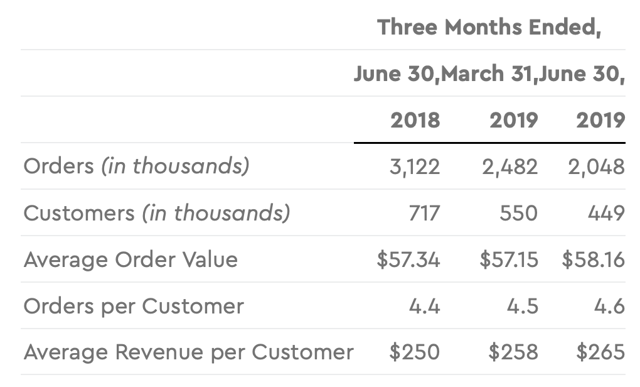Select the Customers (in thousands) row label
This screenshot has width=640, height=387.
pyautogui.click(x=157, y=213)
